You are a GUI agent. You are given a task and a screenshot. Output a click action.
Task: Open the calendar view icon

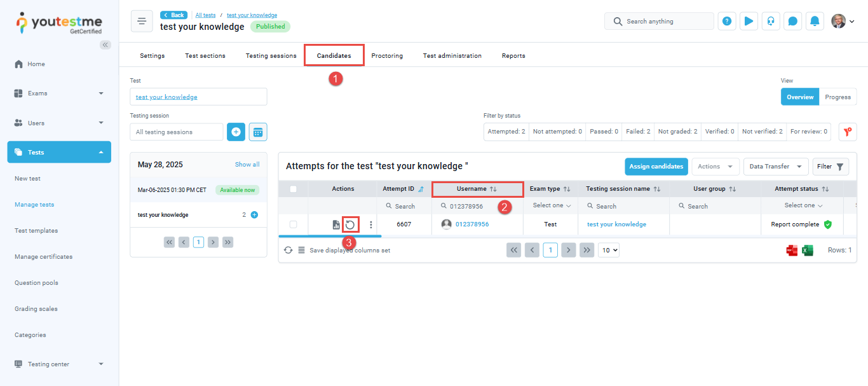coord(258,132)
